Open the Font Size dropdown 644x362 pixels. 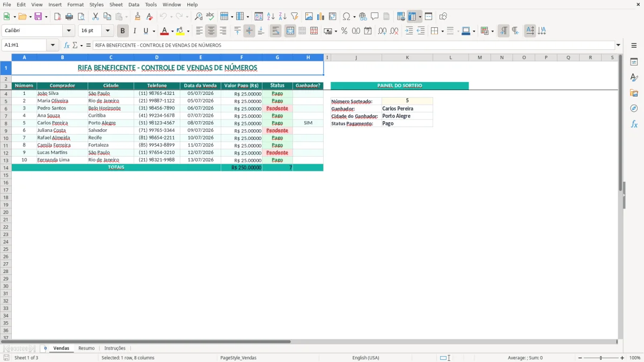(108, 31)
